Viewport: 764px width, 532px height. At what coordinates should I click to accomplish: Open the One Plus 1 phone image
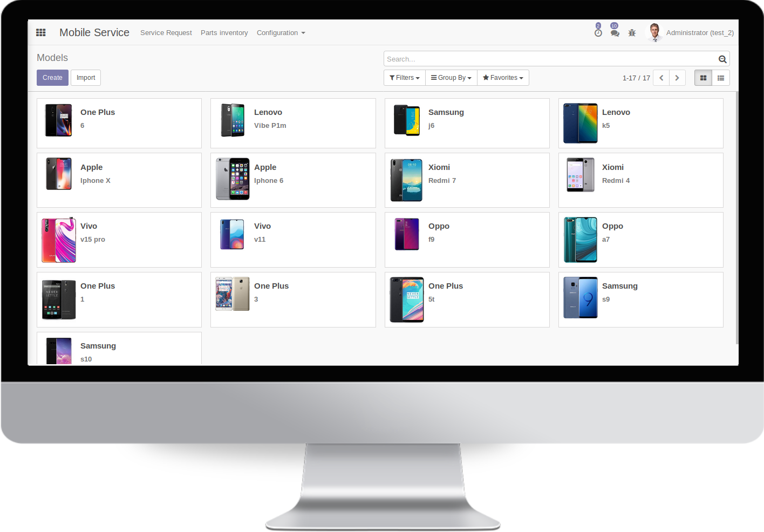(59, 300)
